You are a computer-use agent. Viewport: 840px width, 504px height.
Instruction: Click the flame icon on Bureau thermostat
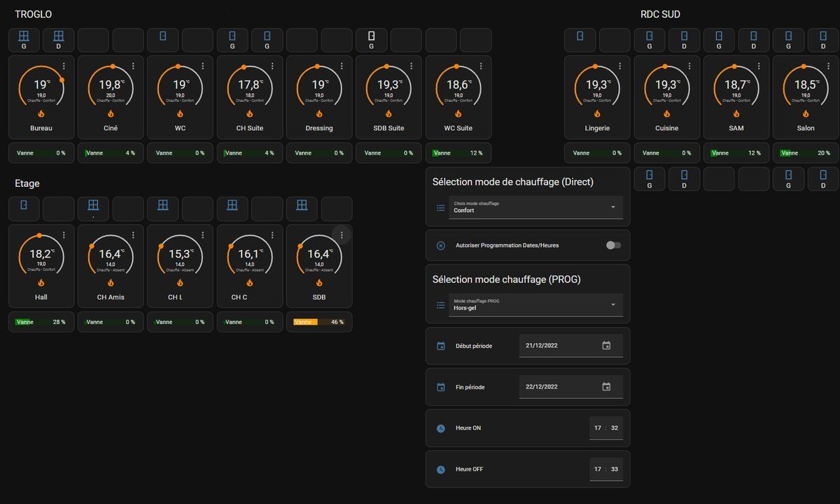click(41, 113)
